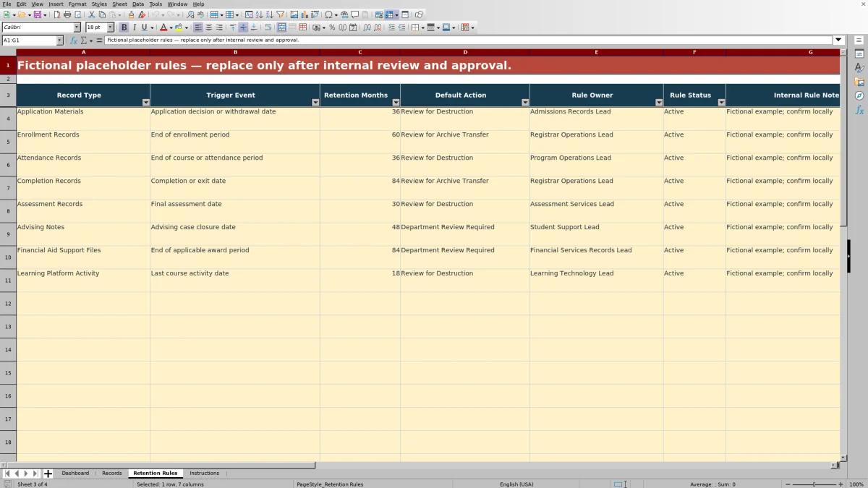Click the Clear Direct Formatting icon
This screenshot has height=488, width=868.
point(142,14)
